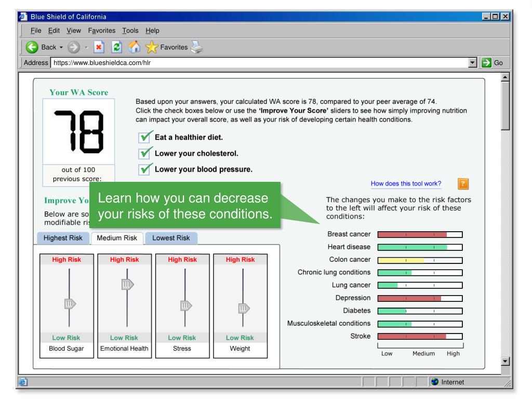Click the Lung cancer risk bar
532x399 pixels.
coord(420,285)
